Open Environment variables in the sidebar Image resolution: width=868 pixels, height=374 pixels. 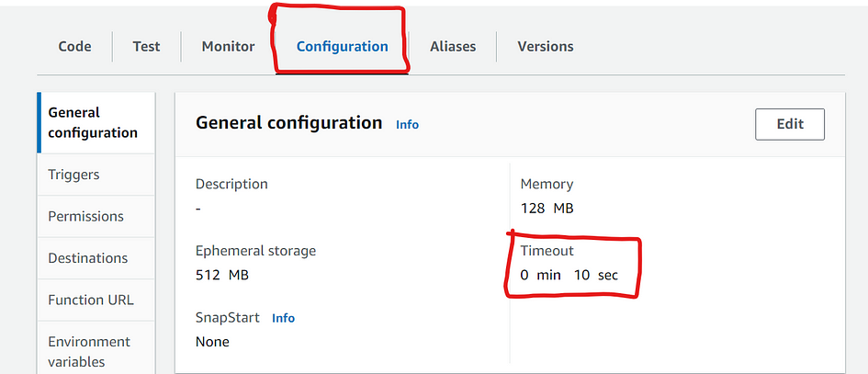96,351
